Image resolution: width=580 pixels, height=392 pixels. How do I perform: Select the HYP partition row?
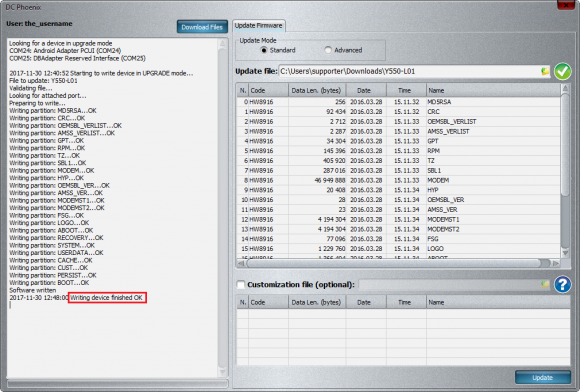point(398,190)
